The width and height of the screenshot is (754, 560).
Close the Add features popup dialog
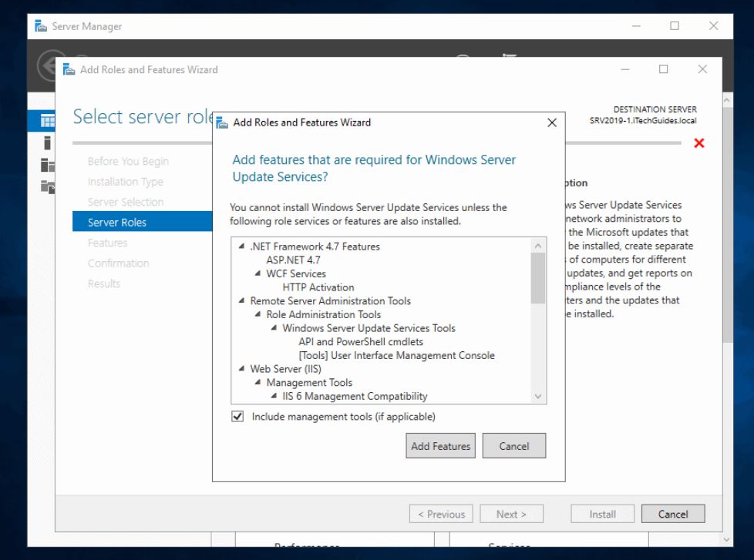[x=552, y=122]
